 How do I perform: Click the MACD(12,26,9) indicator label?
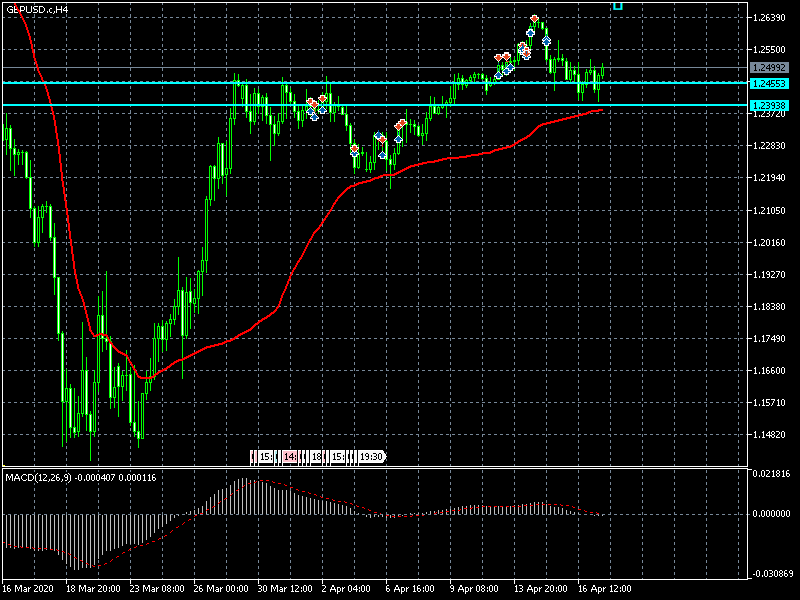point(41,477)
